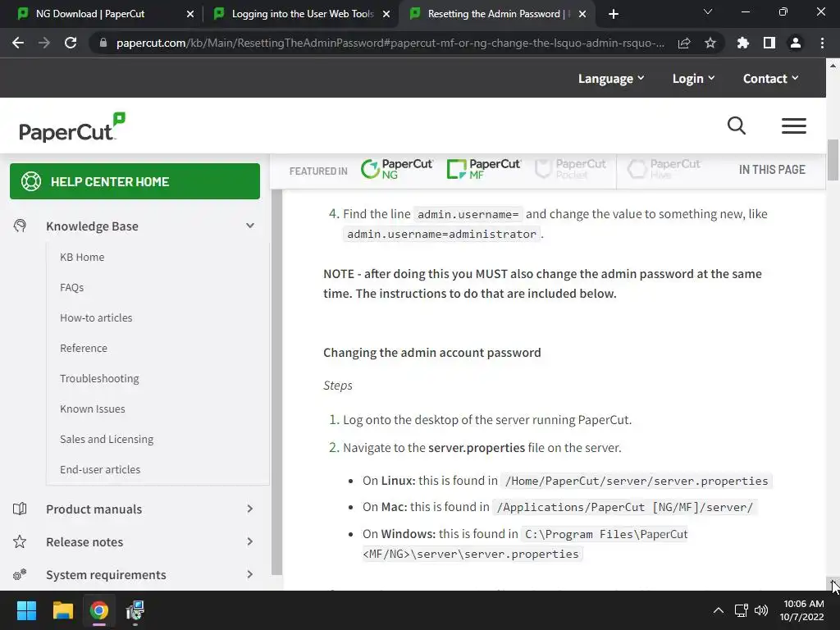Reload the page with the refresh icon
The image size is (840, 630).
(71, 43)
